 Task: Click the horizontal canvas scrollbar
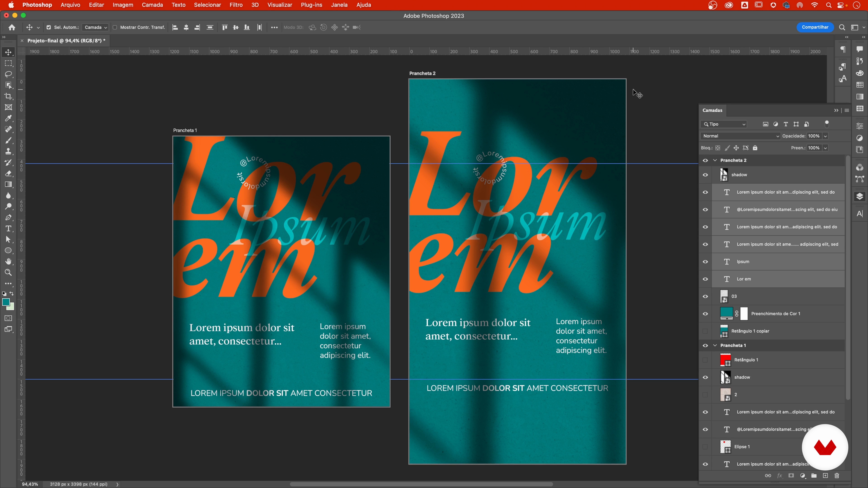click(x=421, y=484)
